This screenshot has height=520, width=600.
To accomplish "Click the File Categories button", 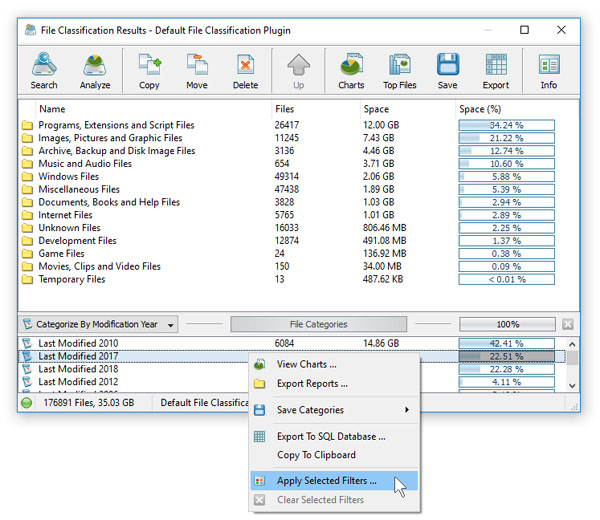I will tap(318, 324).
